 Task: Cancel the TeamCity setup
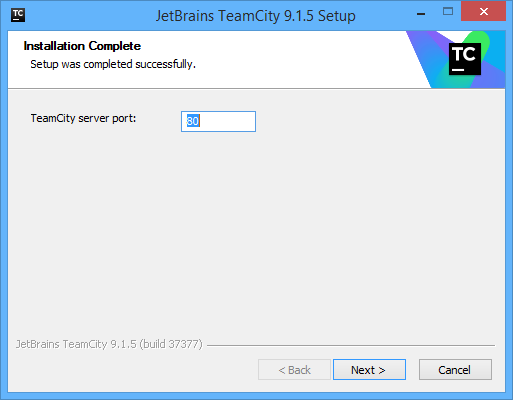(x=455, y=369)
